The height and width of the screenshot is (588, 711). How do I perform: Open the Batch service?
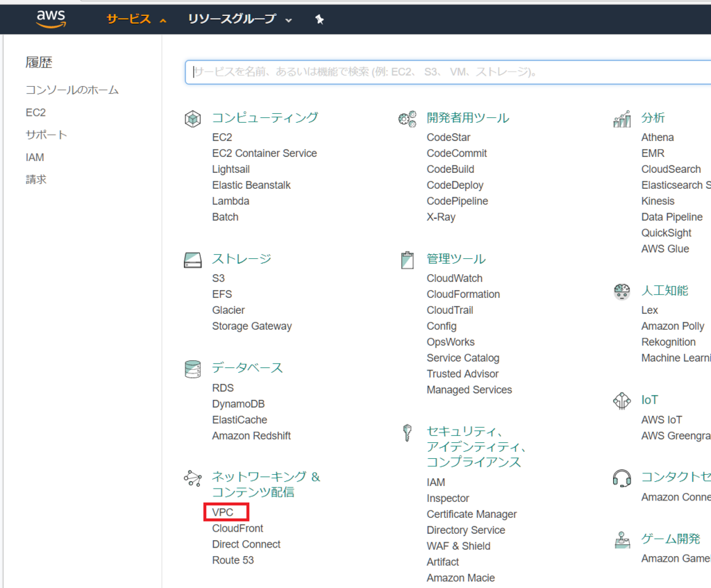pyautogui.click(x=225, y=217)
